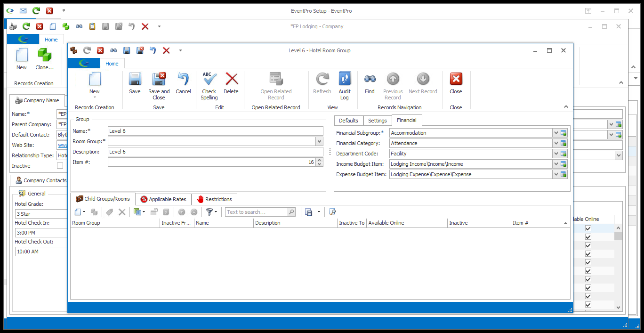Open the Applicable Rates tab
The width and height of the screenshot is (644, 333).
(x=163, y=199)
